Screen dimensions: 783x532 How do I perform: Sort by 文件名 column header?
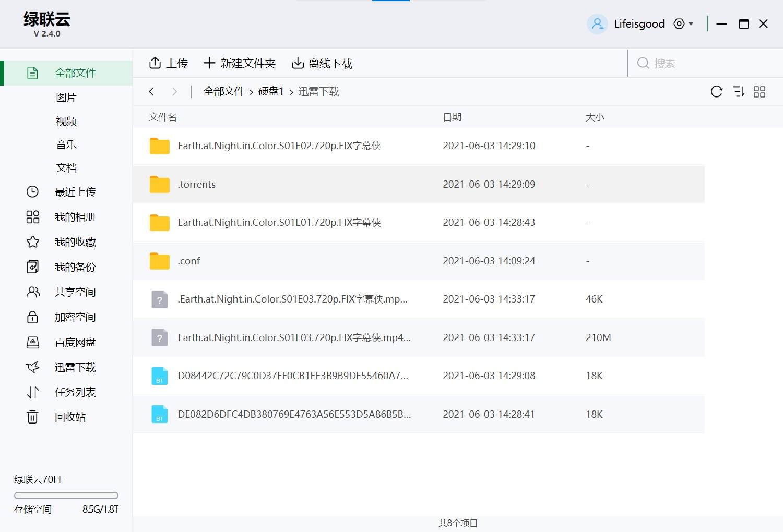pos(163,117)
